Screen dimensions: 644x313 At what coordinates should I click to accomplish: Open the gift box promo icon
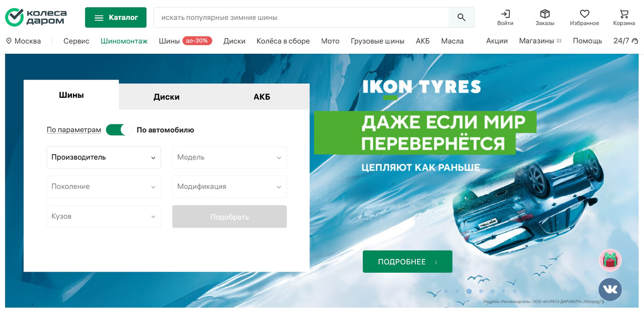coord(610,260)
